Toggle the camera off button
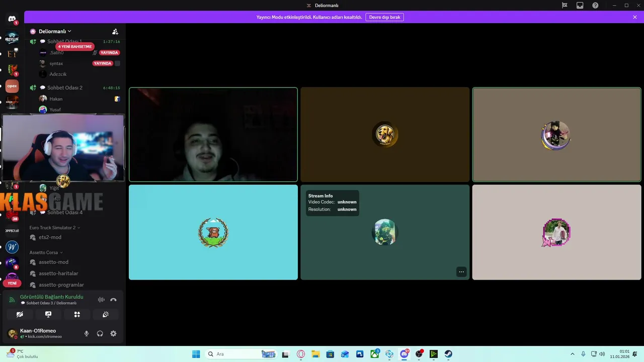 [x=20, y=314]
